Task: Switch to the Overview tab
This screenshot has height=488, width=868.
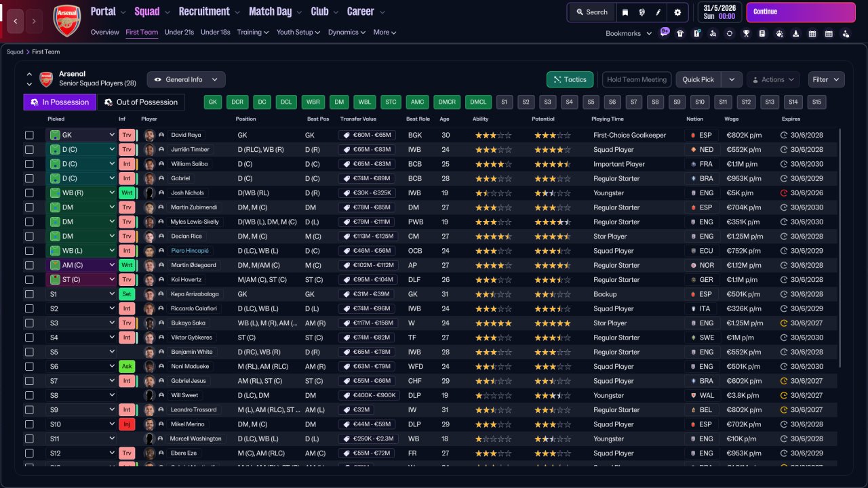Action: click(105, 32)
